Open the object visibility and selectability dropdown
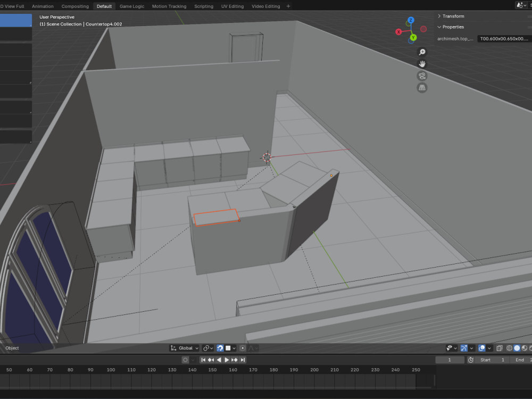This screenshot has width=532, height=399. [452, 348]
